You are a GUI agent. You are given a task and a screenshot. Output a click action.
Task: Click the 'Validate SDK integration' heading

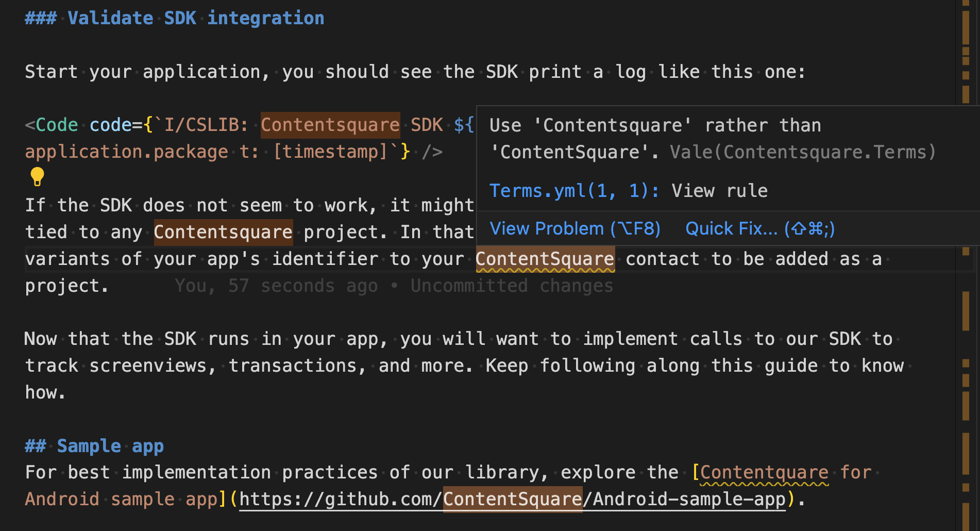tap(174, 18)
